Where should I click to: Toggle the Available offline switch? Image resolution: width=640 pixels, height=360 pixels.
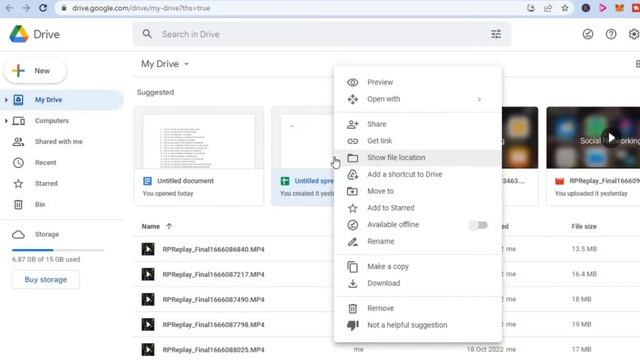[478, 225]
